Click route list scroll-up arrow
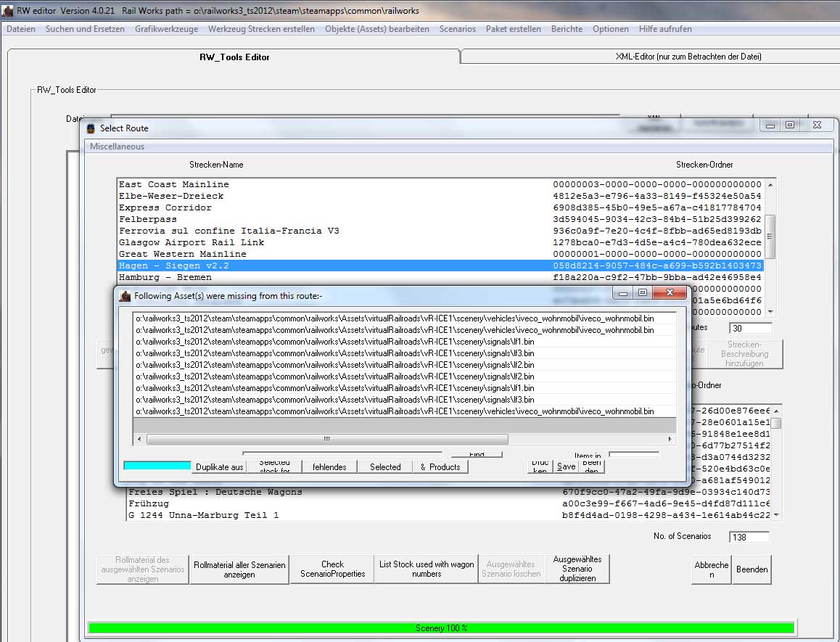This screenshot has height=642, width=840. [770, 184]
